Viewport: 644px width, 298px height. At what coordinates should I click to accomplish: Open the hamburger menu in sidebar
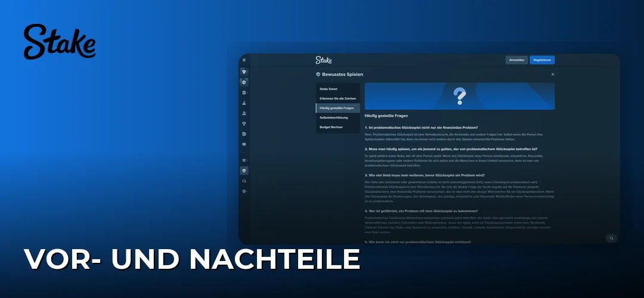pos(244,60)
